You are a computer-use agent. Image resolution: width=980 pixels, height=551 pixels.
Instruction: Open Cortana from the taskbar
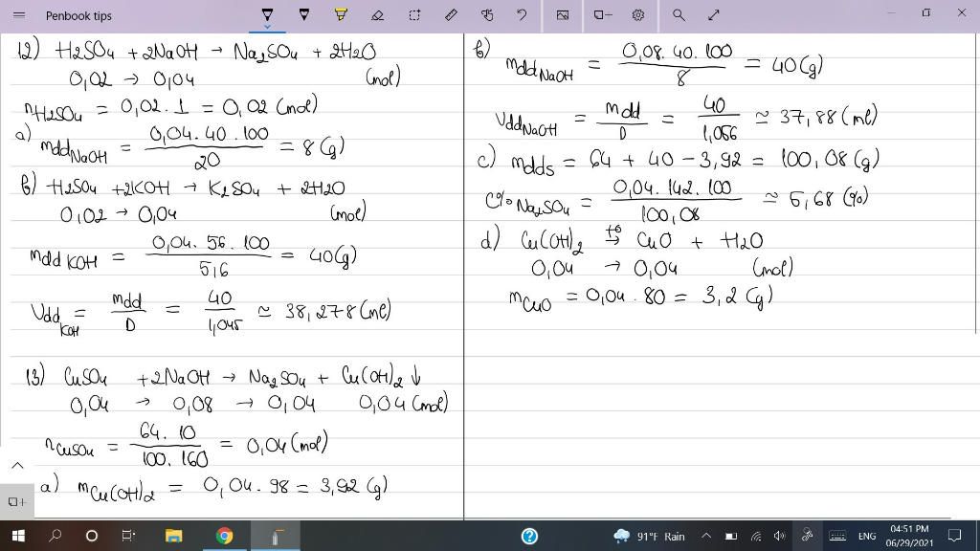click(x=92, y=536)
